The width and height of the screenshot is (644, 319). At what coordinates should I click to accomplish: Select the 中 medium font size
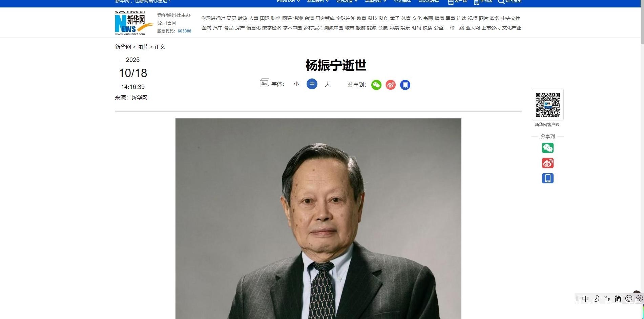(x=312, y=84)
